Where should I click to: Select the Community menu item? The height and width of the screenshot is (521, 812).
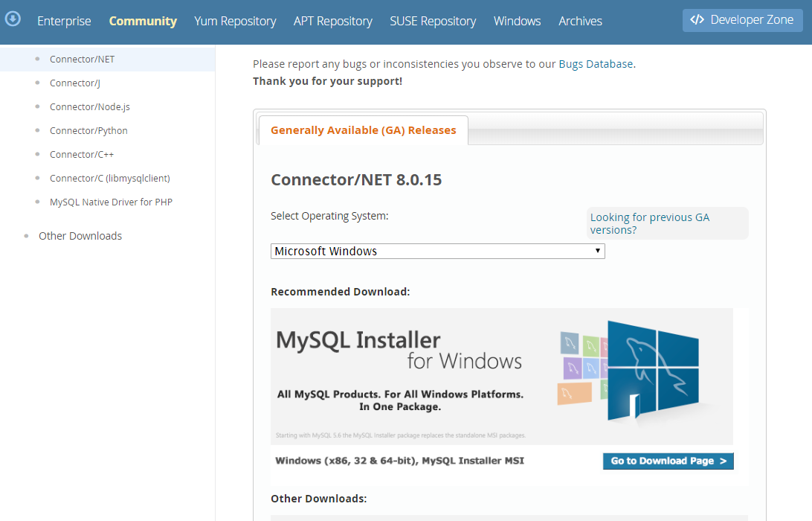click(x=143, y=21)
